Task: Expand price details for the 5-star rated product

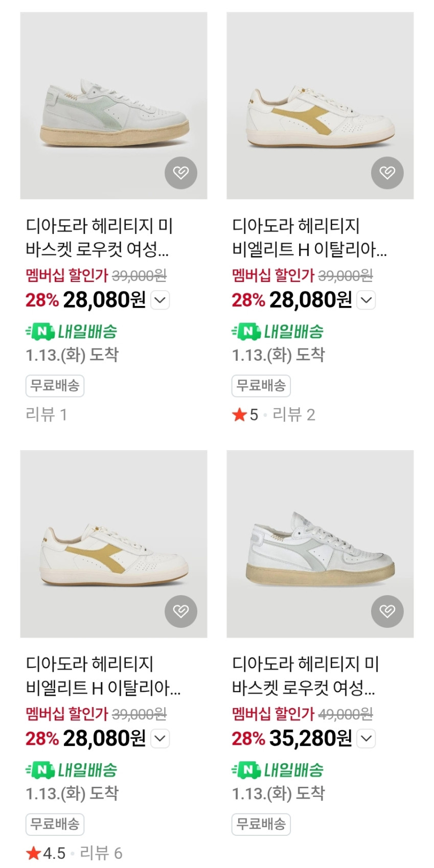Action: (367, 300)
